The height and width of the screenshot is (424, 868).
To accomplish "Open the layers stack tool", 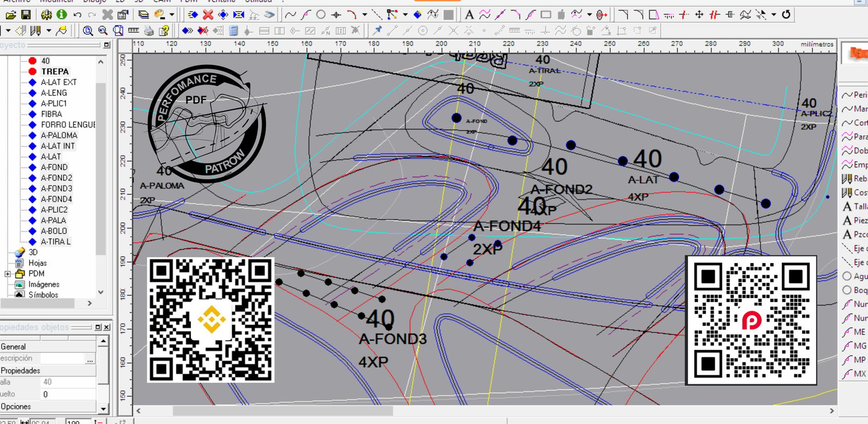I will tap(144, 14).
